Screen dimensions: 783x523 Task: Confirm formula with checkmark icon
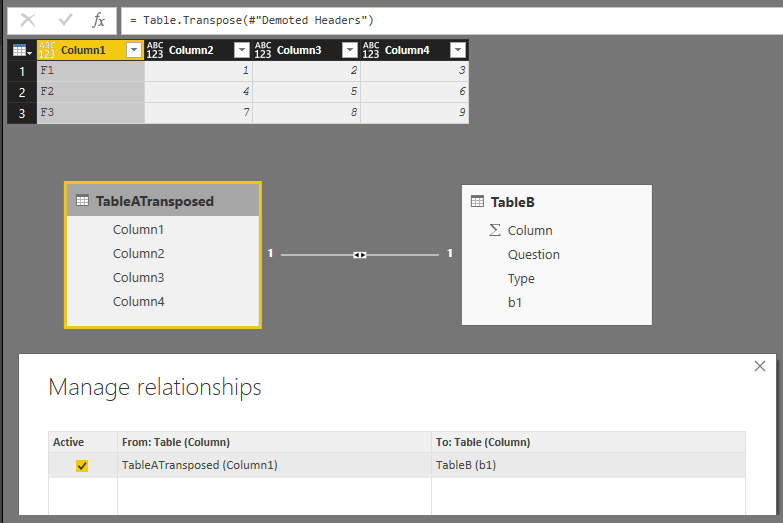[x=65, y=20]
